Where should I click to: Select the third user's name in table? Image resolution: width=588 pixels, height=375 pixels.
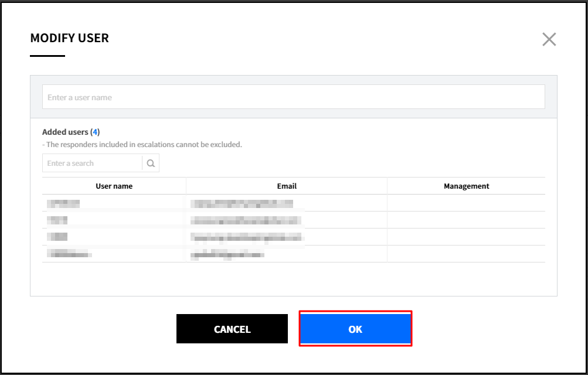(57, 237)
